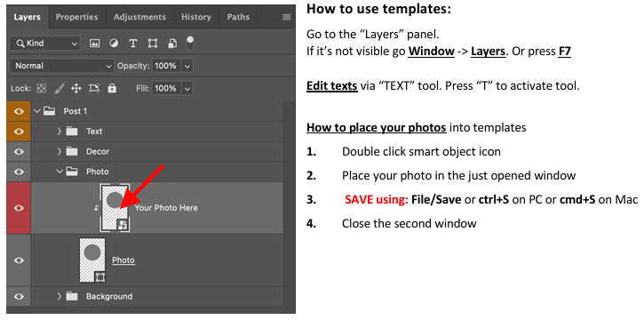Hide the Post 1 group visibility eye
This screenshot has width=644, height=320.
point(19,111)
